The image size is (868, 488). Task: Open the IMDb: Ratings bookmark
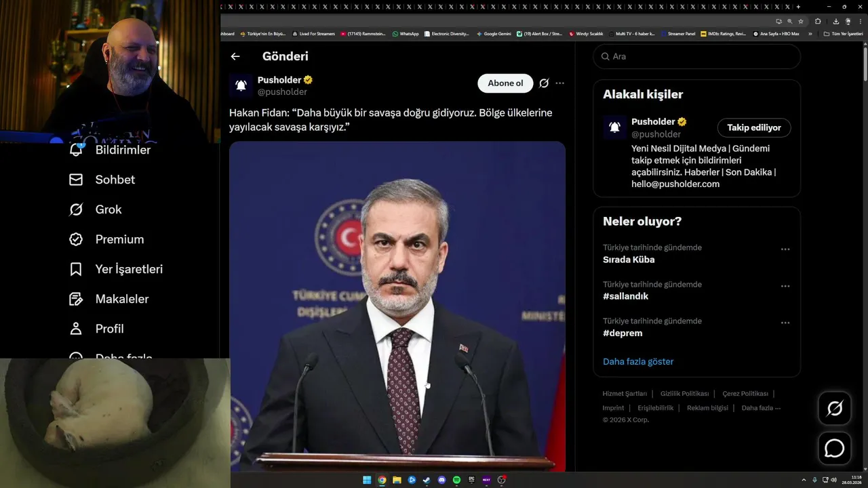click(x=724, y=33)
